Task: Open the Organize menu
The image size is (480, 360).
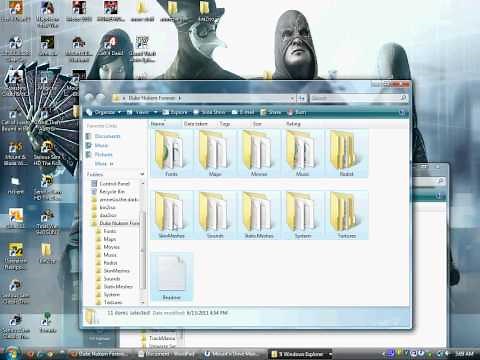Action: point(104,113)
